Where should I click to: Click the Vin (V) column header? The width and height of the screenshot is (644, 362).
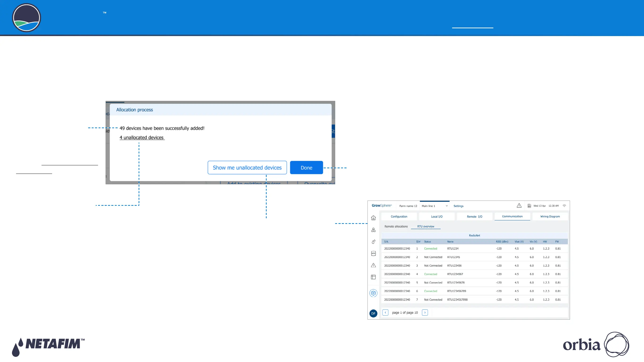(x=533, y=242)
